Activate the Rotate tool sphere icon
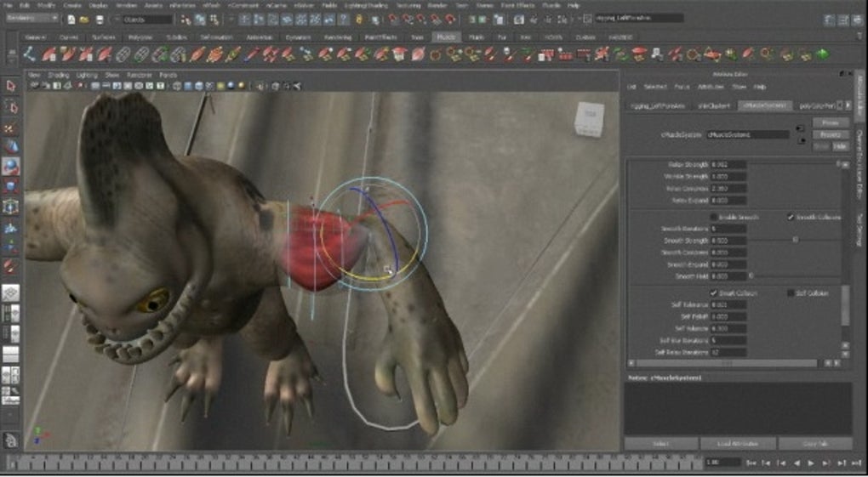Image resolution: width=868 pixels, height=477 pixels. (10, 166)
